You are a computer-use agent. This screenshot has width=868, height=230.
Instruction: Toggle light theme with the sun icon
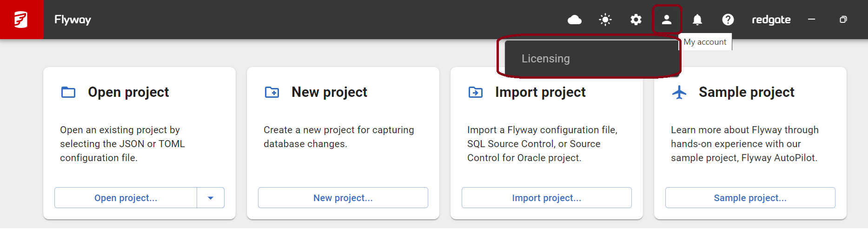605,20
